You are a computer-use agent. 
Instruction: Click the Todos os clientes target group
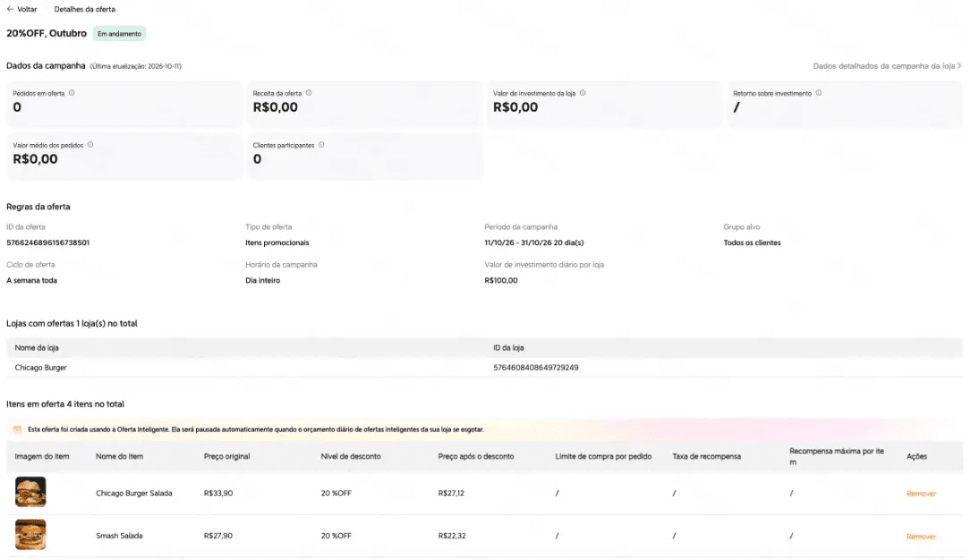pos(752,243)
